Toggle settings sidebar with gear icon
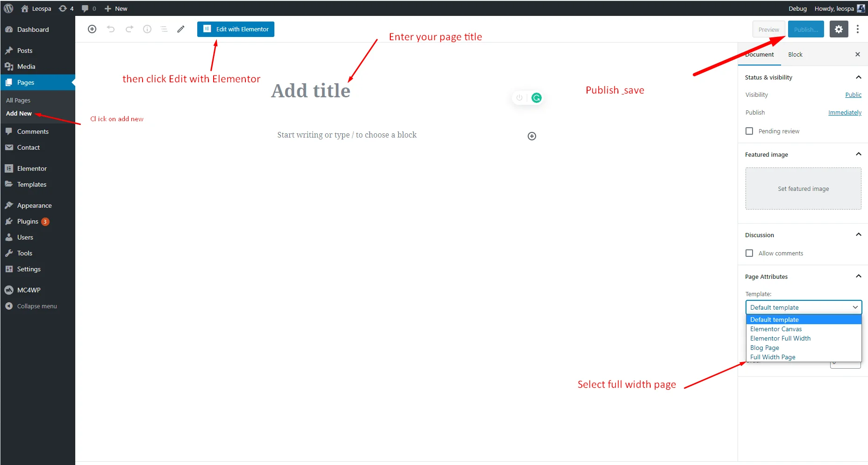 (839, 29)
